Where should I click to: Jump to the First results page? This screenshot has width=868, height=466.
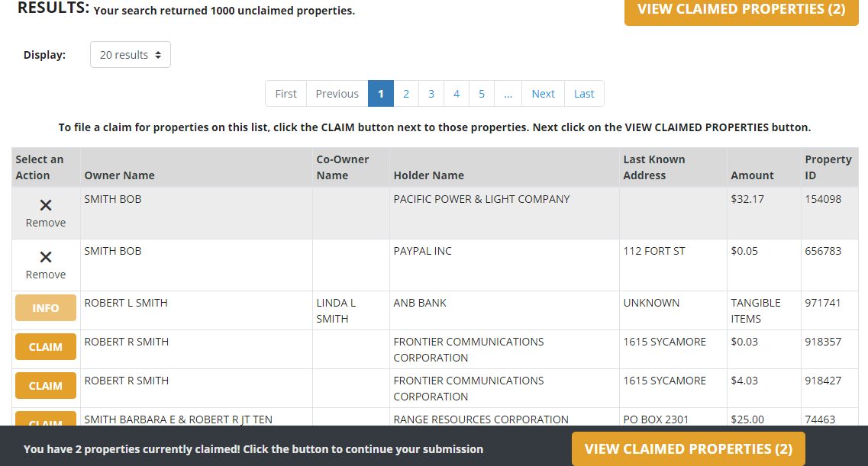pos(286,93)
